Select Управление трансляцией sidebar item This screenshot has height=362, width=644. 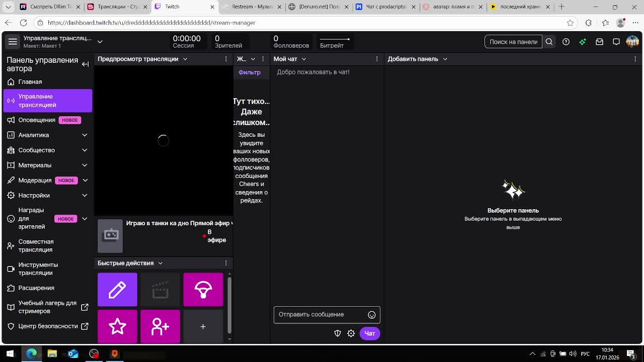(48, 101)
